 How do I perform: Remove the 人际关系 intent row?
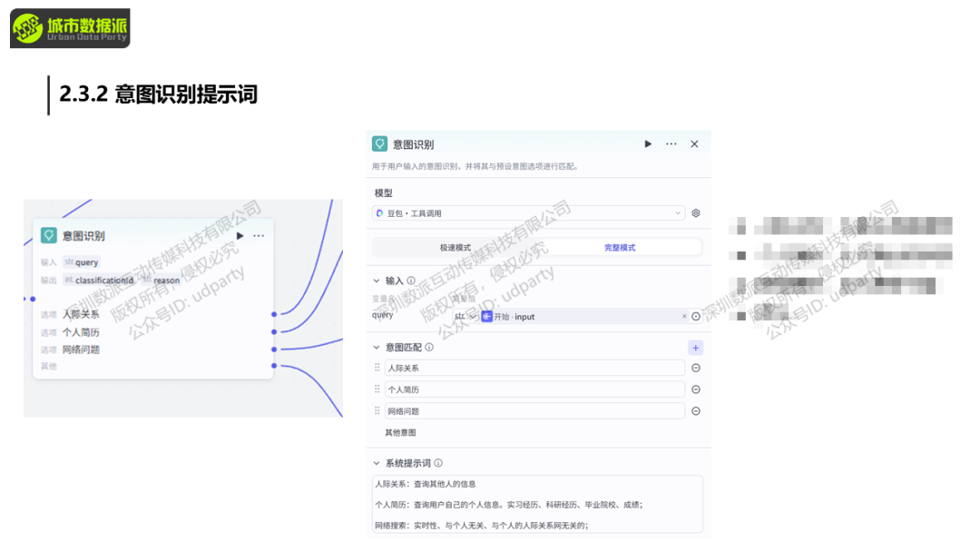click(x=696, y=368)
